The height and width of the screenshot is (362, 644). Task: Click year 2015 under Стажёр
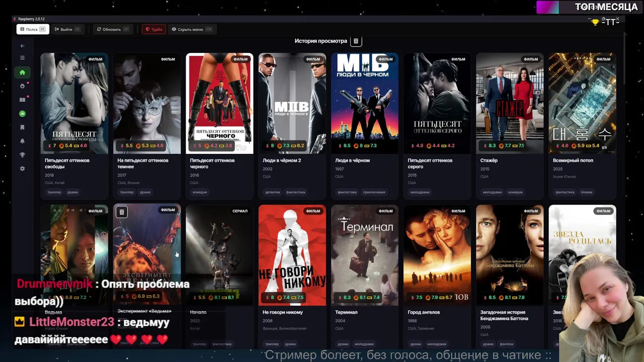click(x=485, y=169)
